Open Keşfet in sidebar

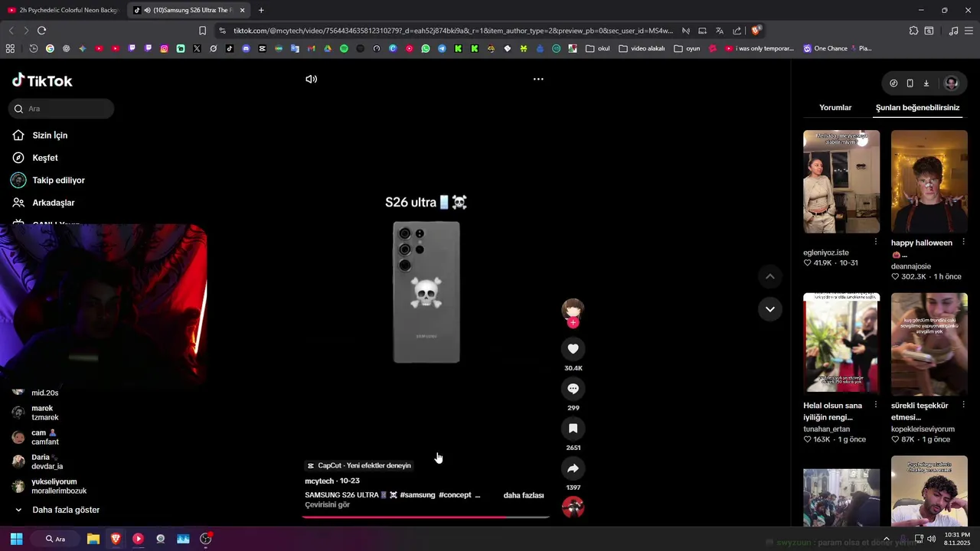pyautogui.click(x=44, y=158)
